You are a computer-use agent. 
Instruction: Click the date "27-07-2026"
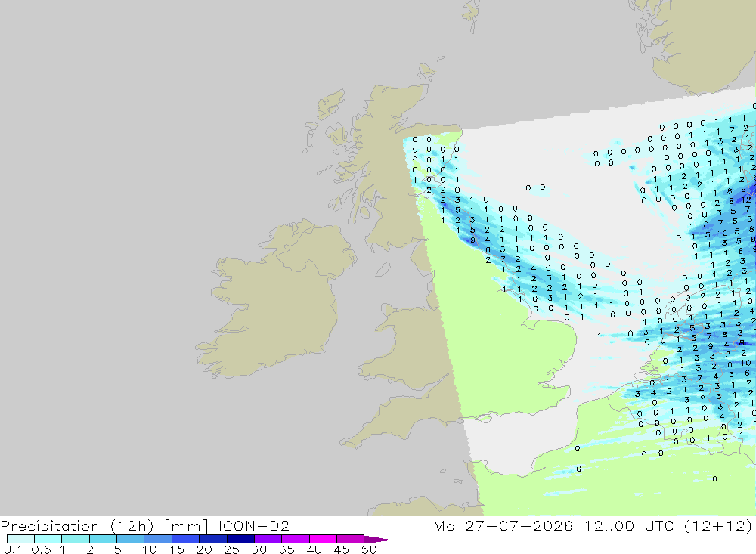(519, 525)
